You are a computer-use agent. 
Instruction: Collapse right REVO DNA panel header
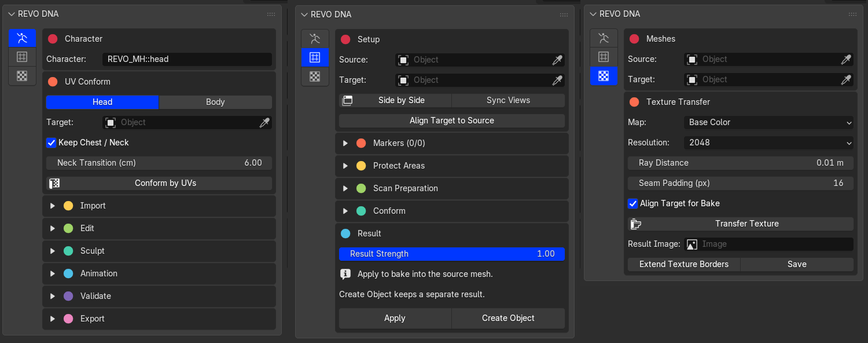click(594, 14)
